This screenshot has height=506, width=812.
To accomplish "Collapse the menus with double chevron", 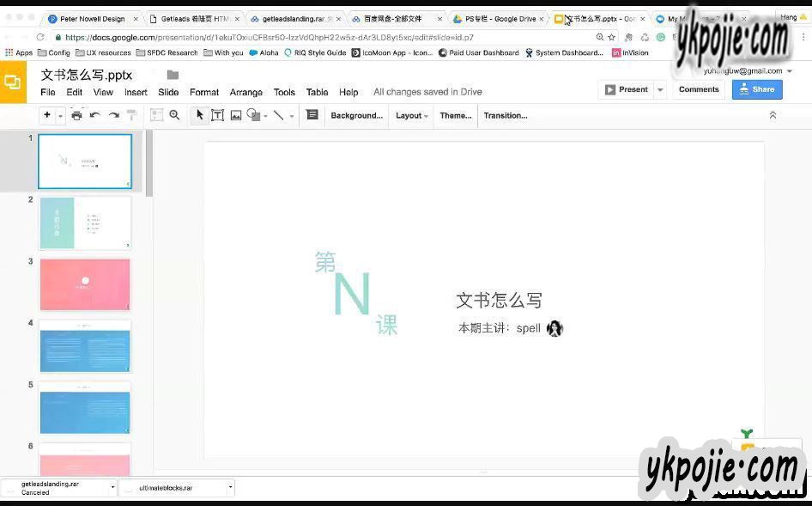I will [773, 115].
